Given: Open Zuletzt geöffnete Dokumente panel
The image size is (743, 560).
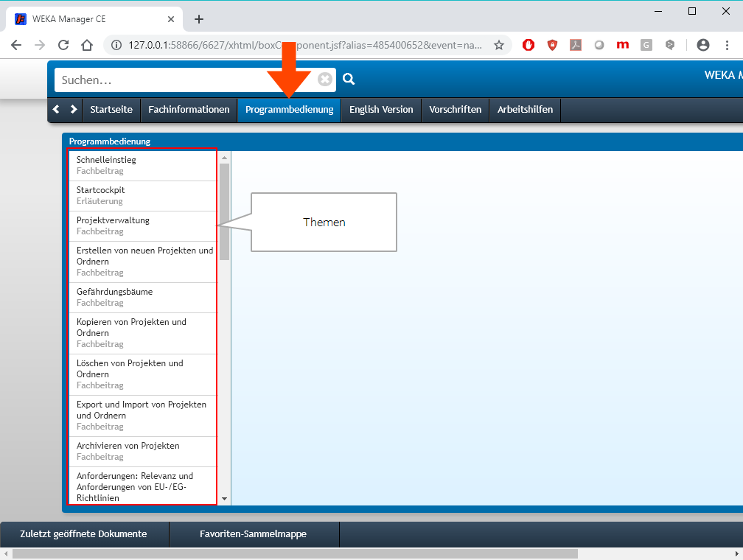Looking at the screenshot, I should (x=83, y=534).
